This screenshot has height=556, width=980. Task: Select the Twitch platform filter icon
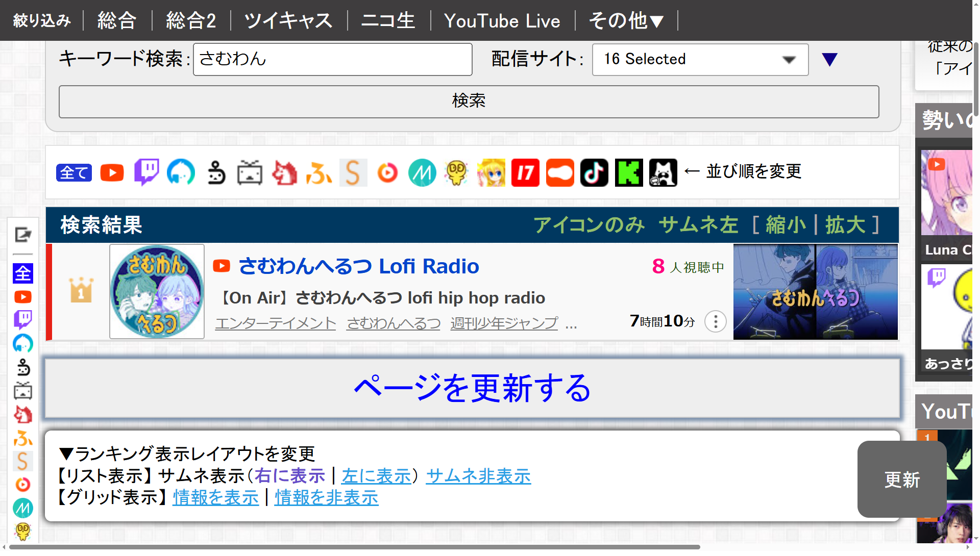click(146, 173)
